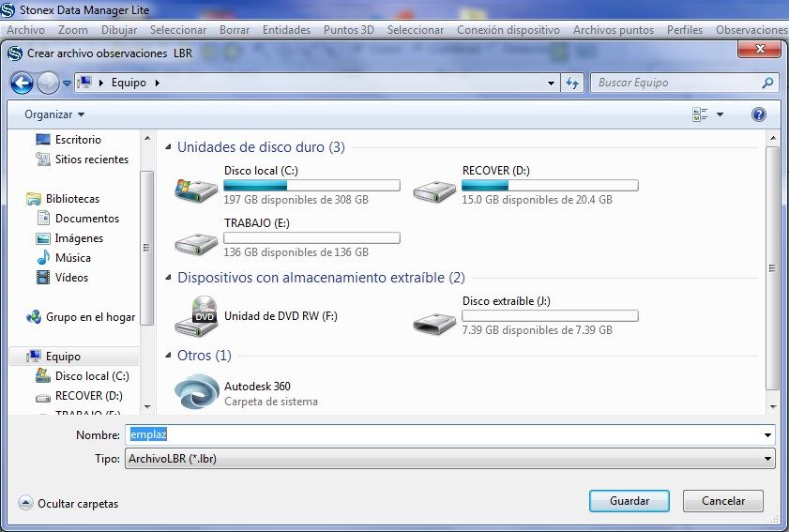Click the computer icon in address bar
This screenshot has height=532, width=789.
tap(85, 83)
